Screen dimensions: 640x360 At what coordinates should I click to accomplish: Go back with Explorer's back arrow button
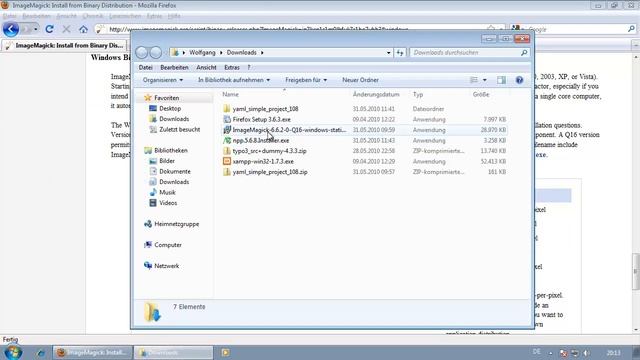coord(142,53)
